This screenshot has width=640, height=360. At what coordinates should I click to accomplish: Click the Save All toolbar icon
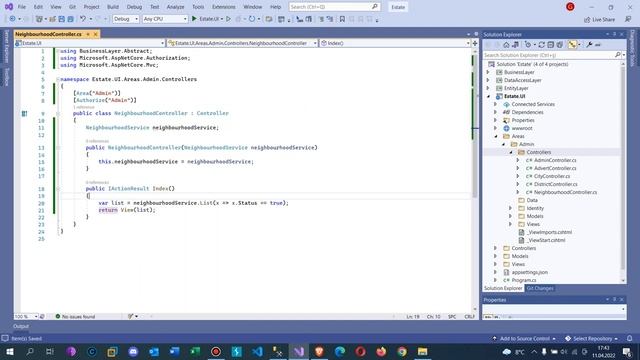click(x=70, y=19)
